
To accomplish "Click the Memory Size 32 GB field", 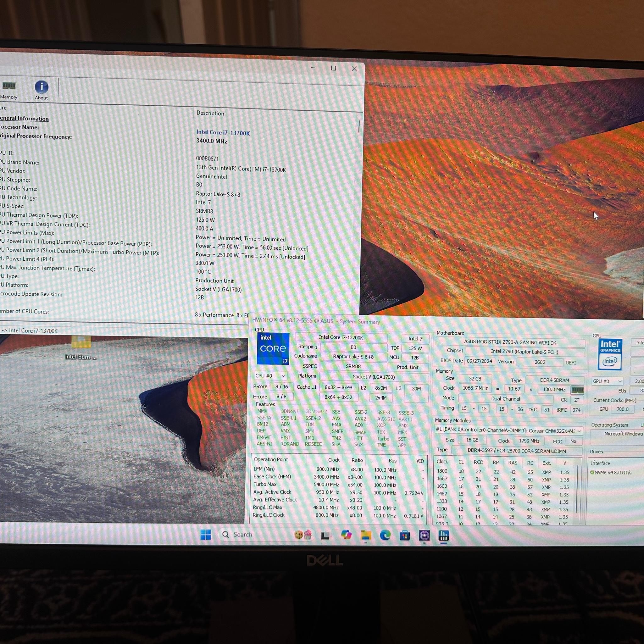I will pos(475,379).
